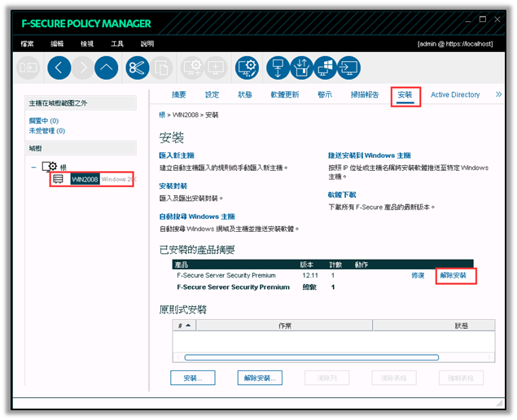Switch to the 軟體更新 tab

point(284,94)
